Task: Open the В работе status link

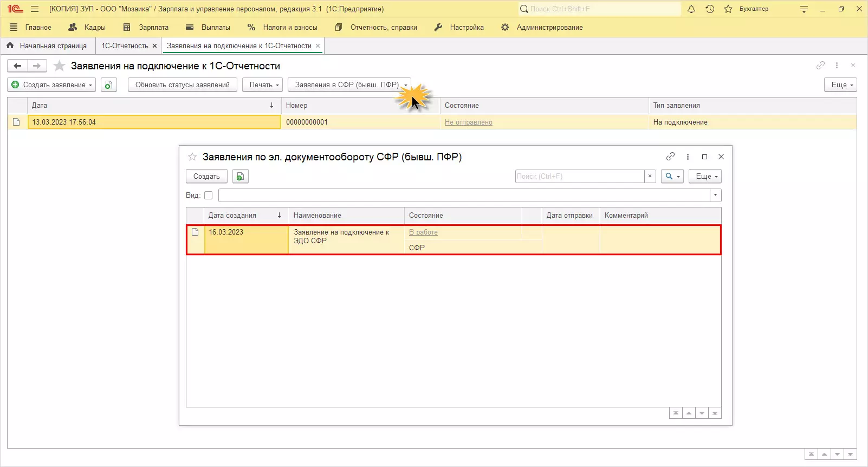Action: point(423,232)
